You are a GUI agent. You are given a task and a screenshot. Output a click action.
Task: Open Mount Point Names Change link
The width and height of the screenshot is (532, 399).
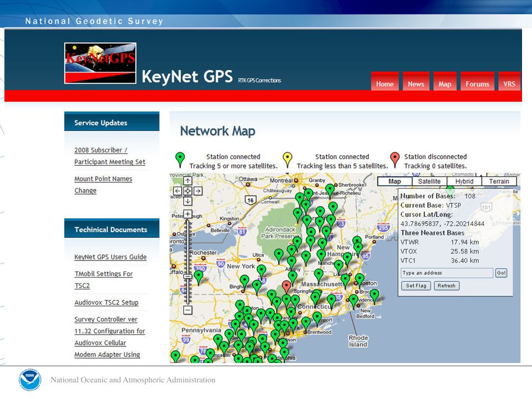pyautogui.click(x=103, y=185)
